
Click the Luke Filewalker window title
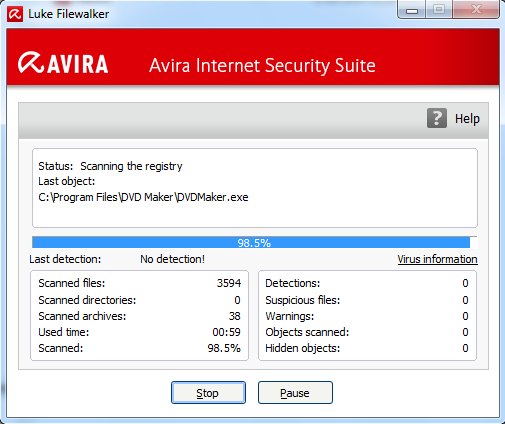pos(69,14)
